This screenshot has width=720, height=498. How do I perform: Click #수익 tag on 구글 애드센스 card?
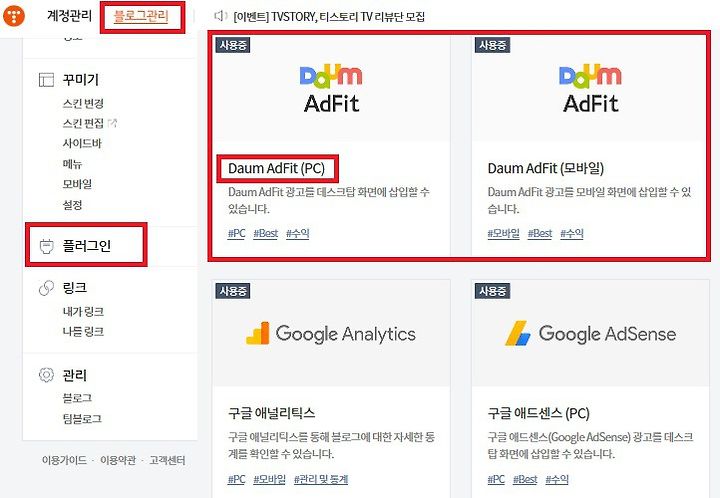coord(557,479)
